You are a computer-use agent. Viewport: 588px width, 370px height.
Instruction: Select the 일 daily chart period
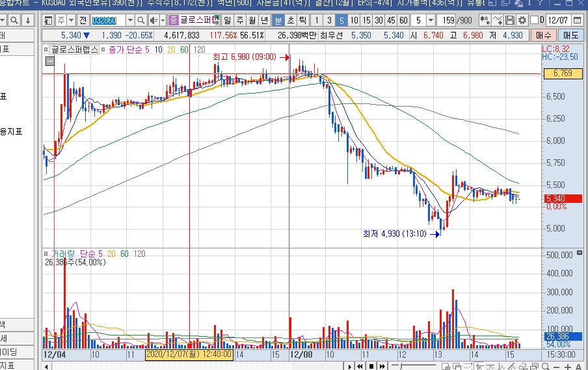click(x=227, y=20)
